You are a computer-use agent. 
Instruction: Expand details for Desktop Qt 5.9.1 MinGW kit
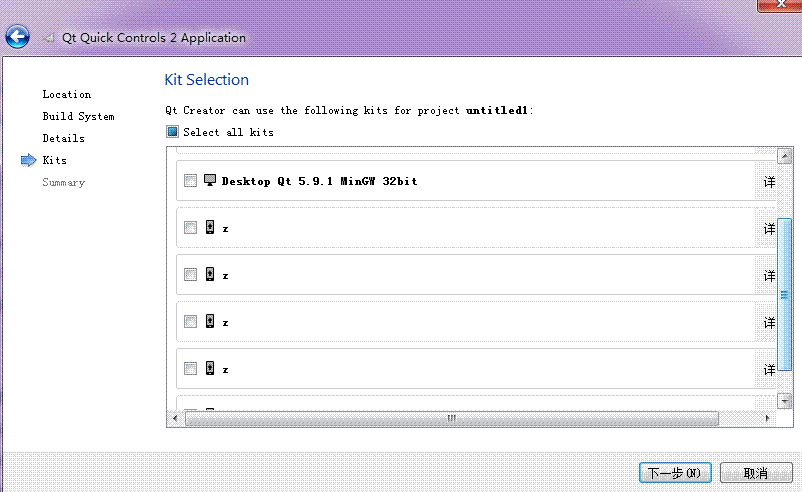coord(766,182)
